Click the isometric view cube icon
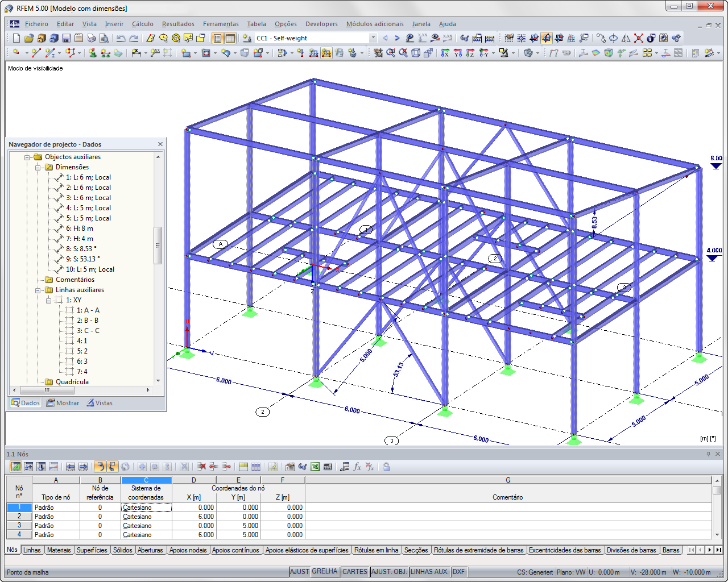Viewport: 728px width, 582px height. [416, 53]
